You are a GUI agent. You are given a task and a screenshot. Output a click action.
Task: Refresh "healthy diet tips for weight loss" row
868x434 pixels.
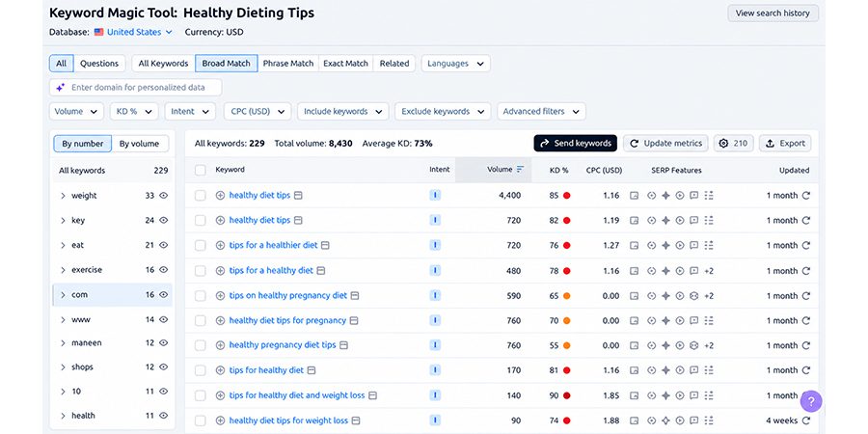pos(806,420)
